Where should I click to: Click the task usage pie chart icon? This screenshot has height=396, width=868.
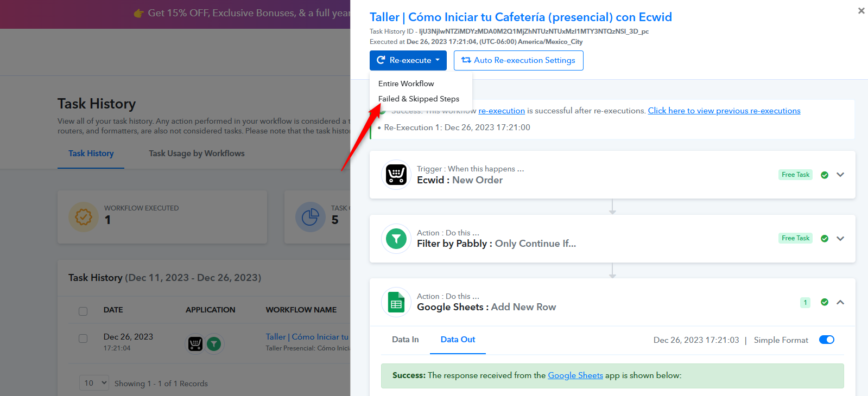[x=310, y=217]
